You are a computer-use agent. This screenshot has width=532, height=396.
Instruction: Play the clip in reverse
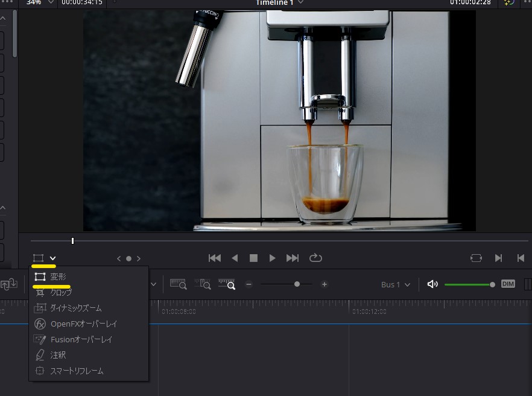tap(235, 258)
